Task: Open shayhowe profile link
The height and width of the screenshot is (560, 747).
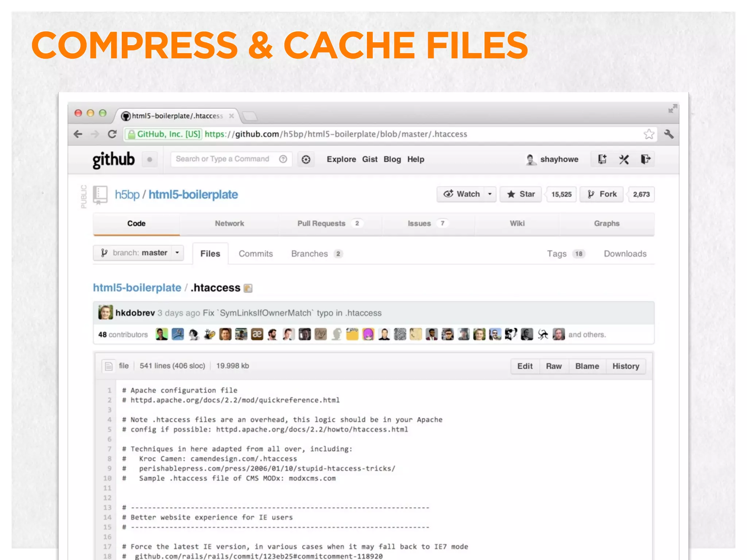Action: pos(559,159)
